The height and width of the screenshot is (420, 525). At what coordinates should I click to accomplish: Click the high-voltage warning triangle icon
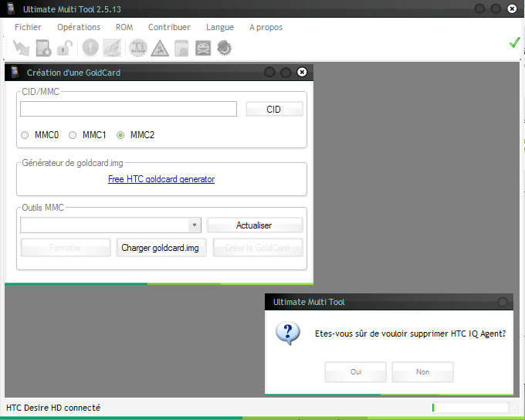tap(160, 48)
